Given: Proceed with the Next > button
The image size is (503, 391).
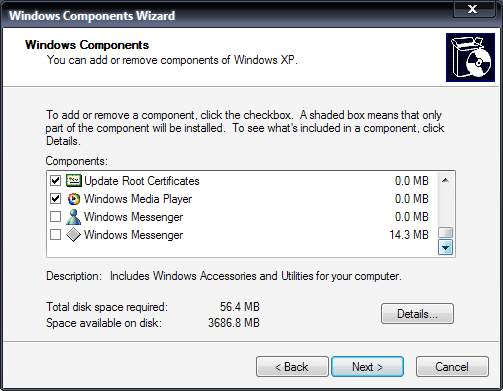Looking at the screenshot, I should (x=367, y=367).
